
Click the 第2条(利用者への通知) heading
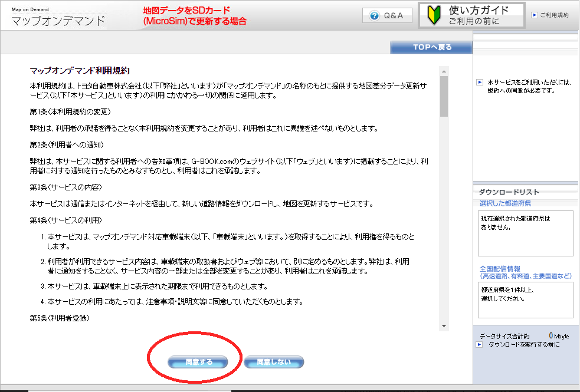(x=67, y=144)
